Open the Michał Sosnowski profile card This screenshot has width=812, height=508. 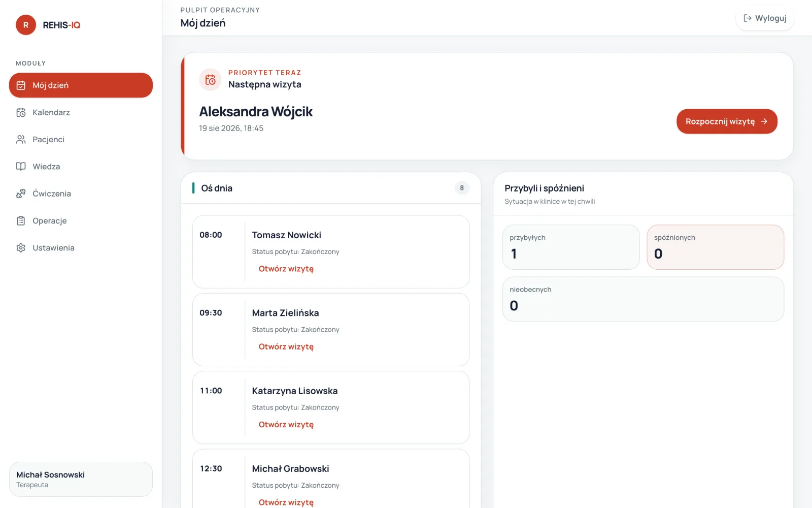click(81, 479)
